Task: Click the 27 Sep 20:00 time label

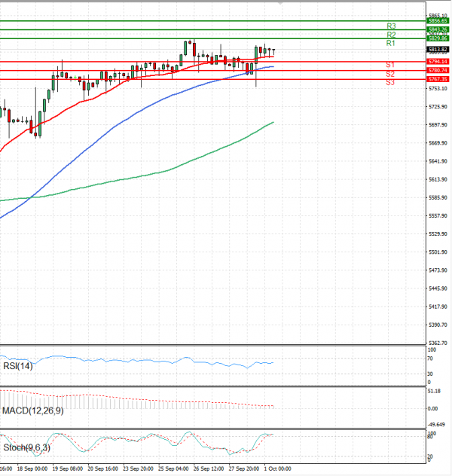Action: 244,468
